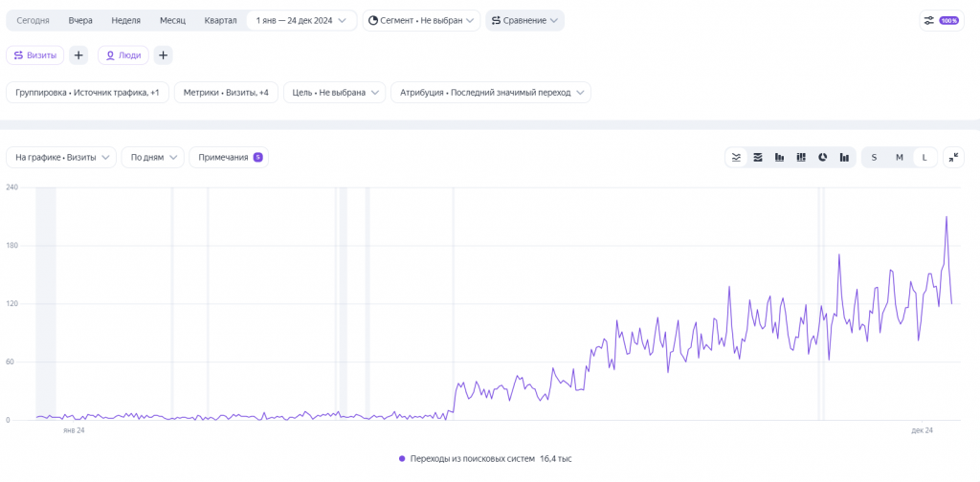Switch chart to pie chart view
This screenshot has width=980, height=482.
[x=822, y=158]
